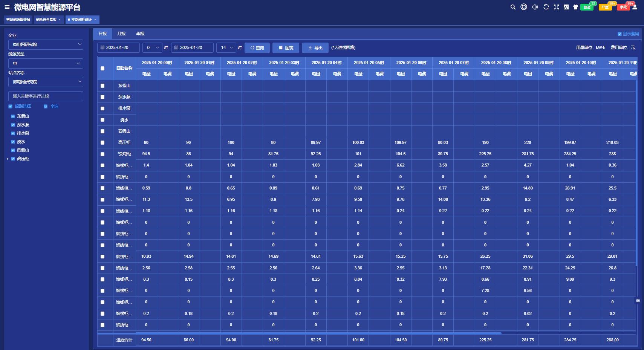Toggle the alarm sound speaker icon

(x=535, y=7)
